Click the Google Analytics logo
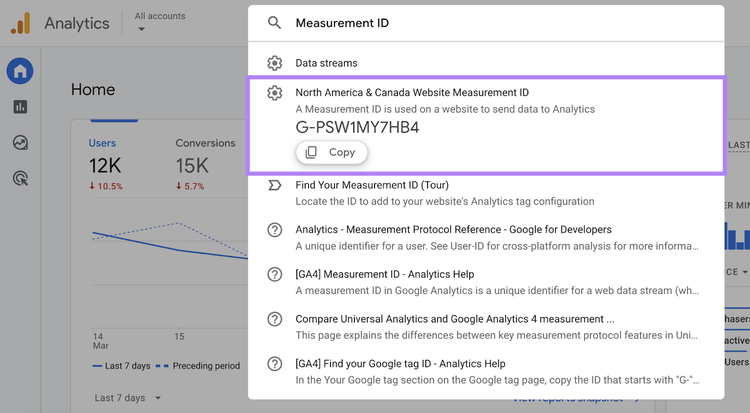The image size is (750, 413). pyautogui.click(x=21, y=23)
